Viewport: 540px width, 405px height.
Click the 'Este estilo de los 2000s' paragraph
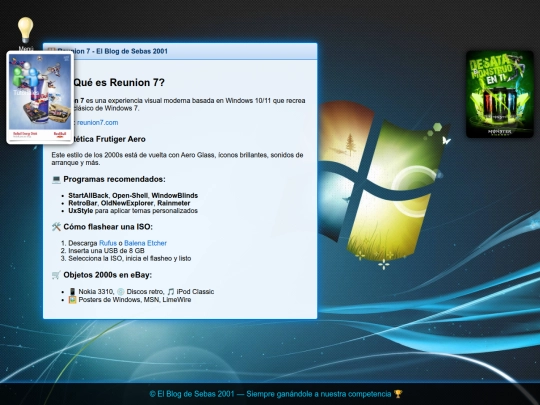(x=177, y=159)
